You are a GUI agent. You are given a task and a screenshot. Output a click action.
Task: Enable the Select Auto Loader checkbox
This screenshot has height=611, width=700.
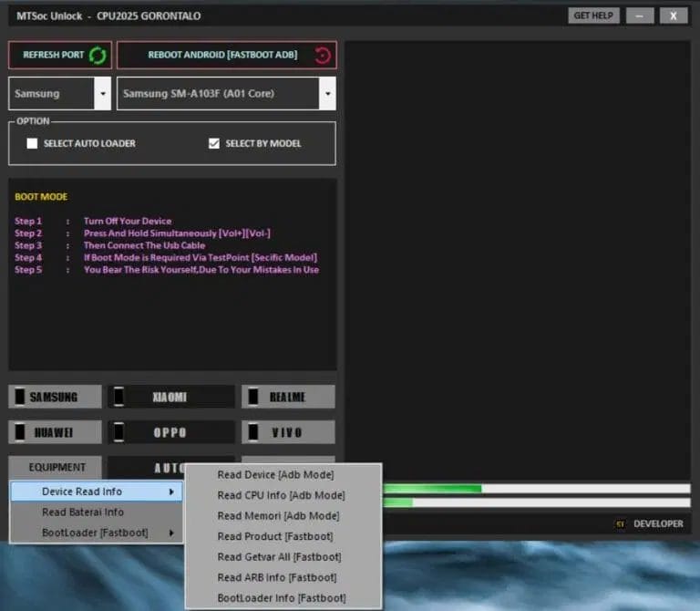click(33, 143)
